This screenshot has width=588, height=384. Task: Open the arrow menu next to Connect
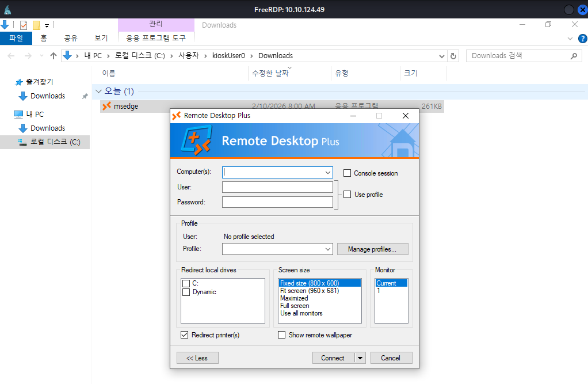(360, 358)
